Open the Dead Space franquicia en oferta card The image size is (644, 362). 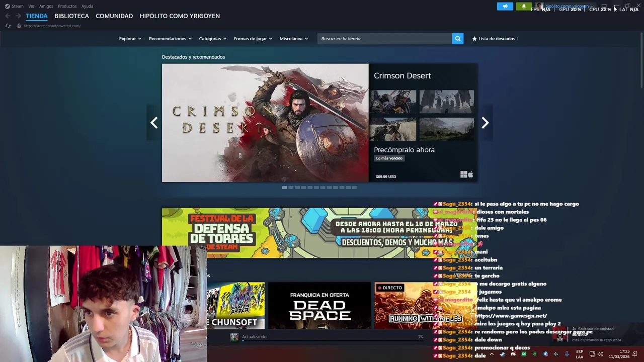[319, 306]
